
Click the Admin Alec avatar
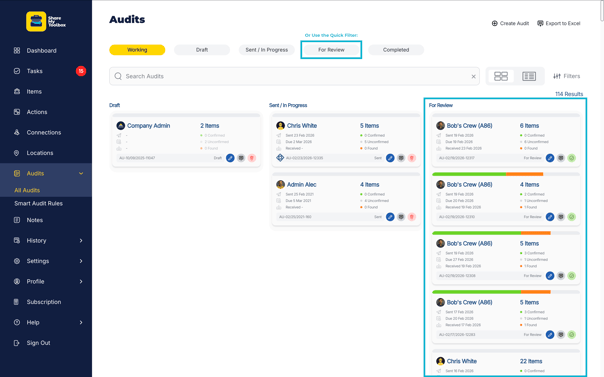[280, 184]
